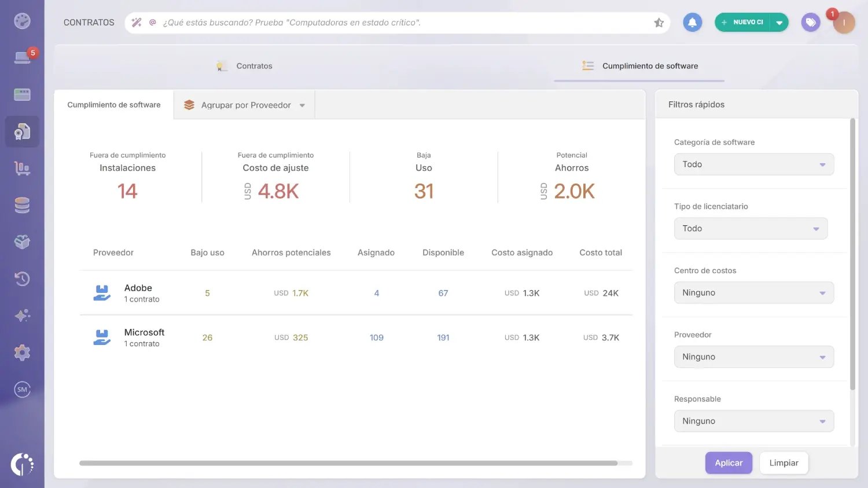The image size is (868, 488).
Task: Sort by Bajo uso column header
Action: point(207,252)
